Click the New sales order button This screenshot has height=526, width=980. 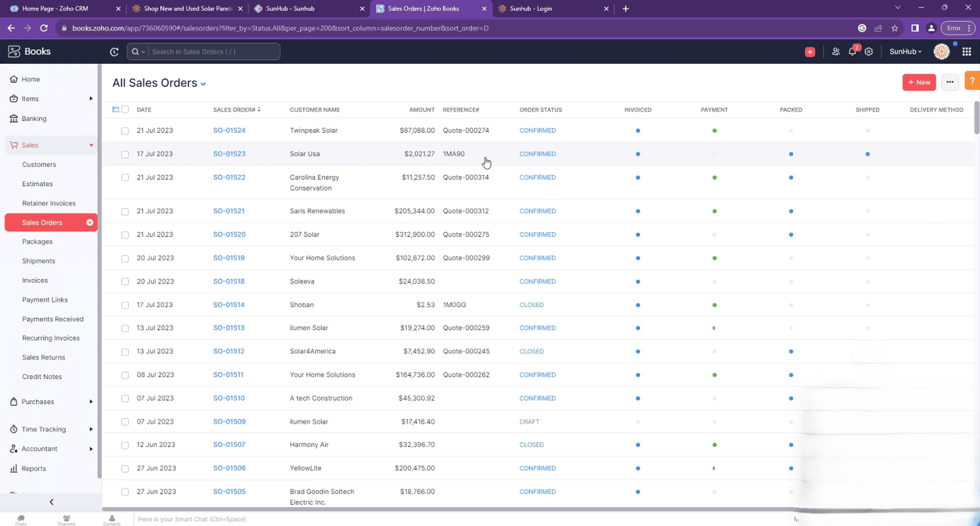click(x=919, y=82)
